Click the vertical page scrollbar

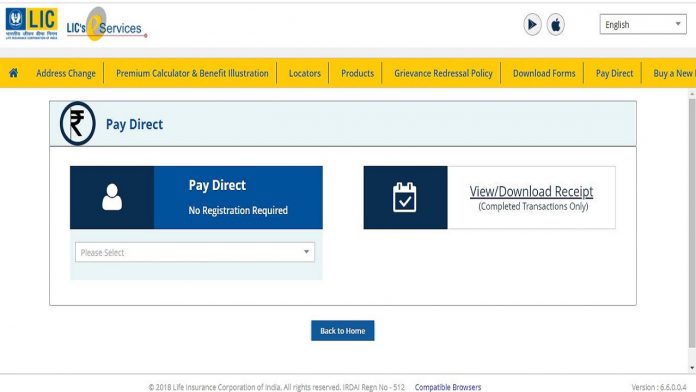coord(692,222)
